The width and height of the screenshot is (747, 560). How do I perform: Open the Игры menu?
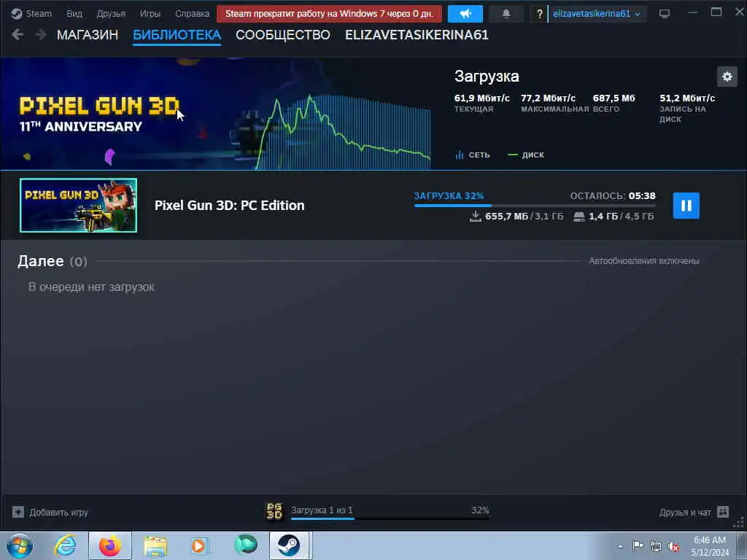(x=150, y=13)
